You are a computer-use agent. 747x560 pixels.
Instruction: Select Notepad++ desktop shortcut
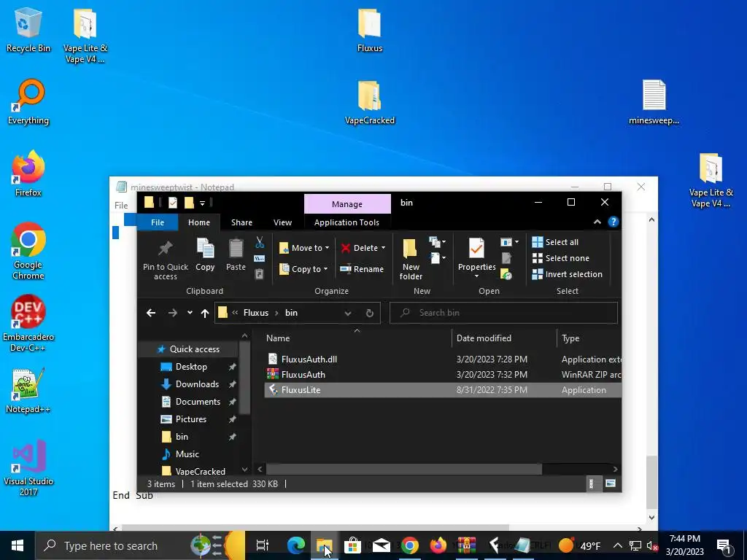(x=28, y=391)
